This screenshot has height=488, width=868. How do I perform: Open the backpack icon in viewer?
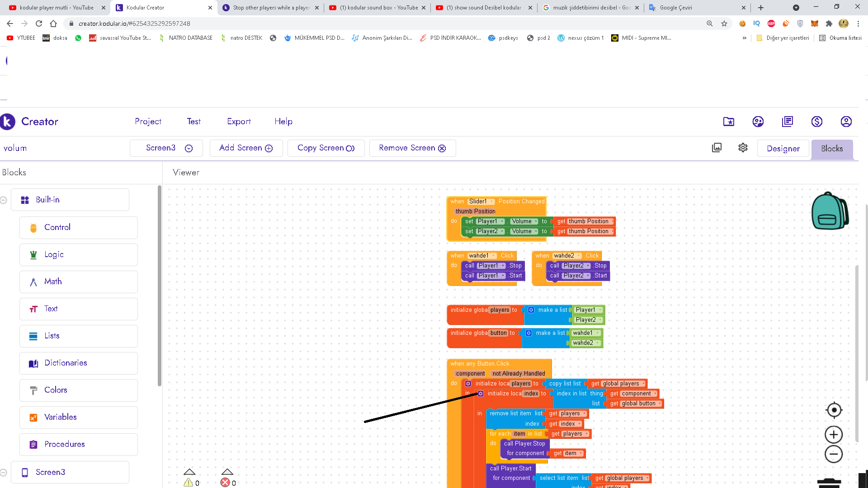pos(830,211)
